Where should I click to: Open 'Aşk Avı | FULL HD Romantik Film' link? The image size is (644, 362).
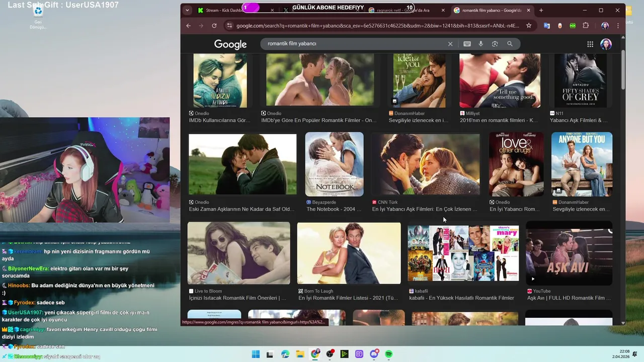pos(569,298)
